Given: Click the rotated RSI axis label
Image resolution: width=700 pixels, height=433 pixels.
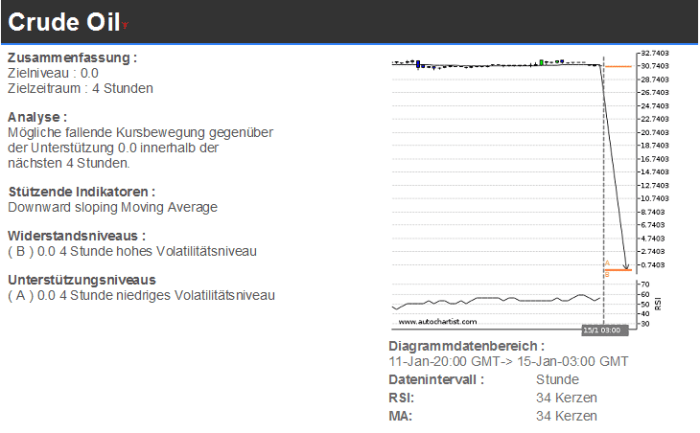Looking at the screenshot, I should 658,303.
